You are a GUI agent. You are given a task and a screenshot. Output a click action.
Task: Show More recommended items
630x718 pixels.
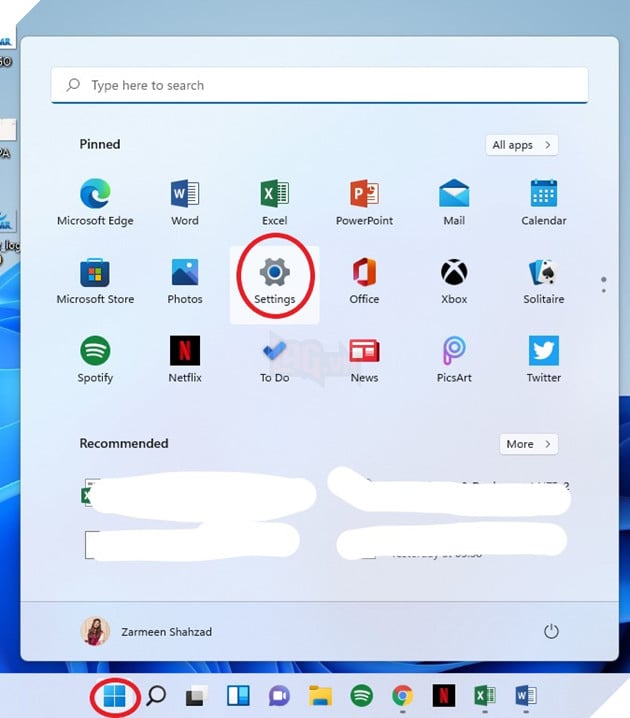(x=528, y=444)
